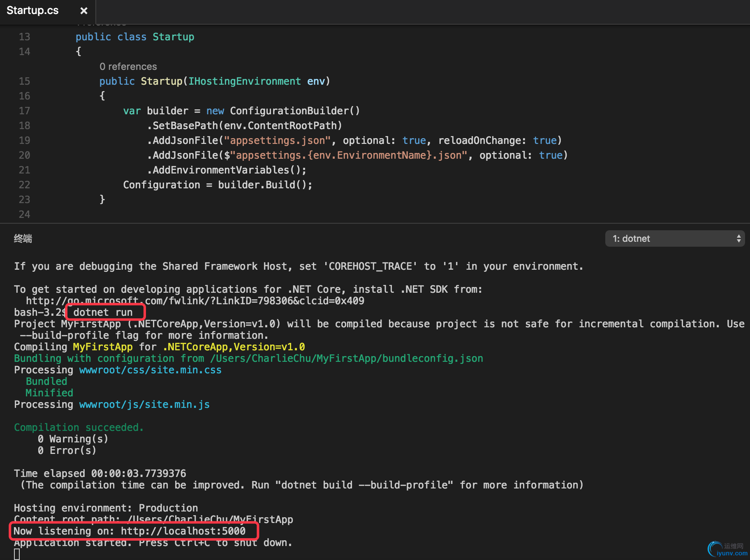
Task: Place cursor on IHostingEnvironment type name
Action: pos(244,81)
